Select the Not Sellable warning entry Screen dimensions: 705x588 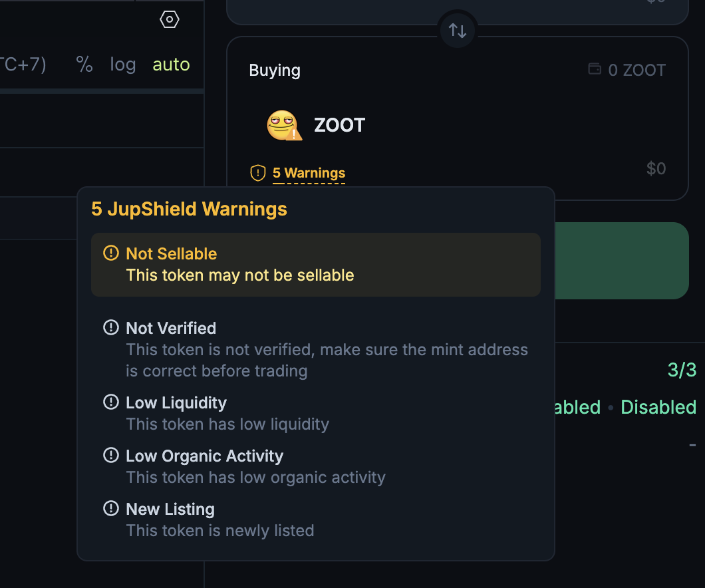click(x=316, y=265)
